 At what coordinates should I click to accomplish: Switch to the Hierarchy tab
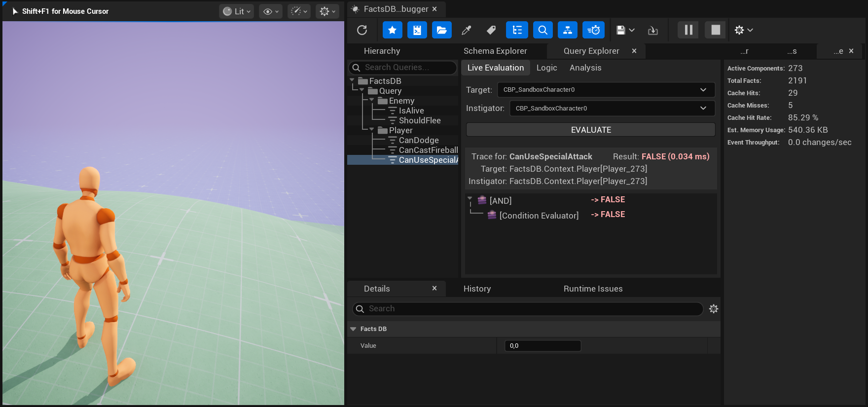pyautogui.click(x=382, y=51)
